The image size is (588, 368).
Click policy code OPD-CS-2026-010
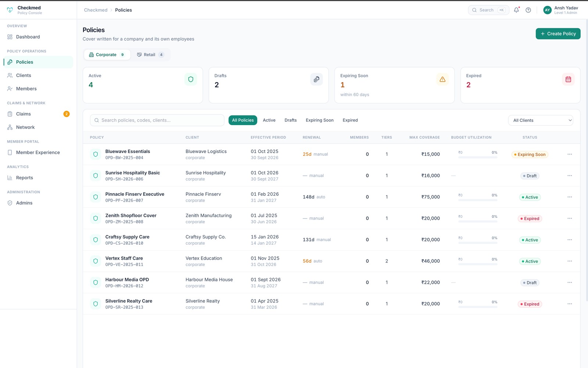124,243
